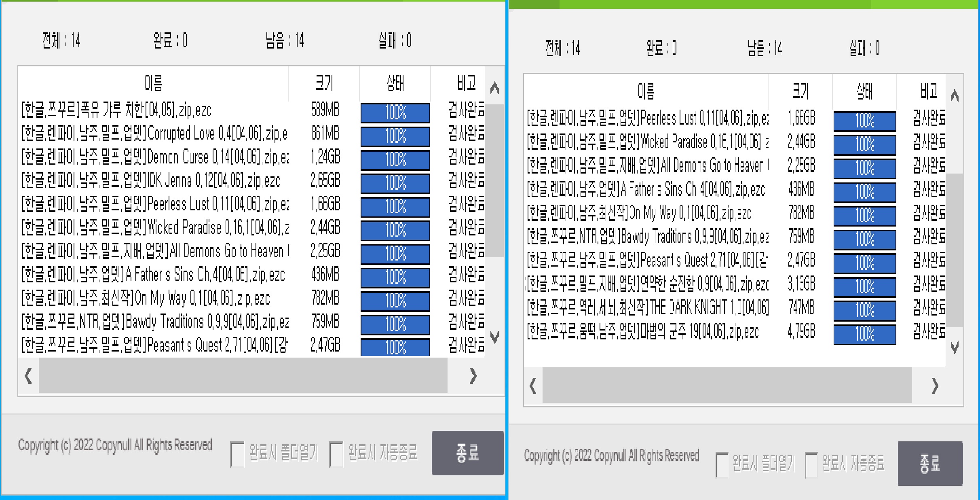Screen dimensions: 980x500
Task: Enable 완료시 폴더열기 checkbox in the left window
Action: (x=237, y=454)
